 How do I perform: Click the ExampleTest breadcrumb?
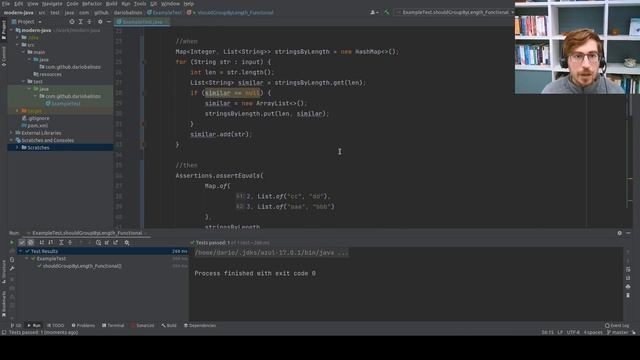[164, 13]
